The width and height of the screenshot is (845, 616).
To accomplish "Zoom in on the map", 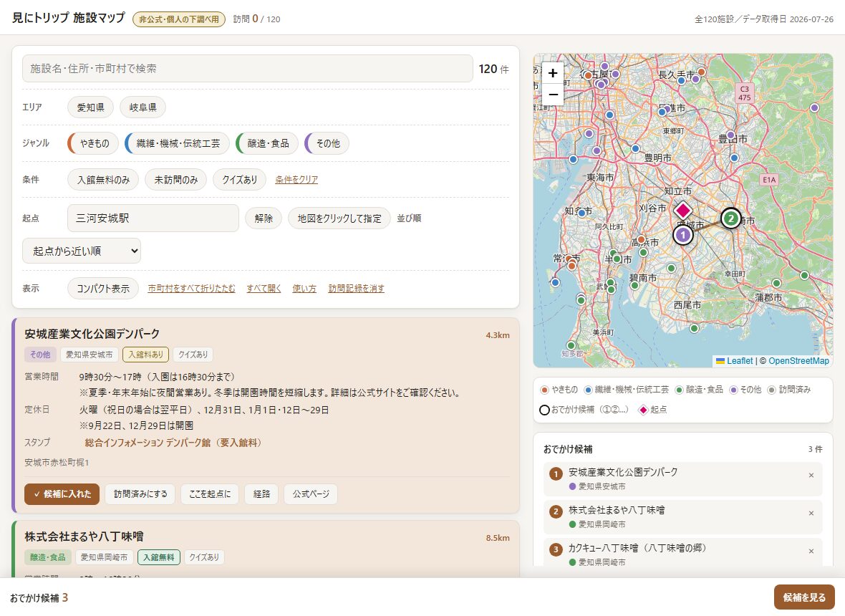I will click(x=553, y=73).
